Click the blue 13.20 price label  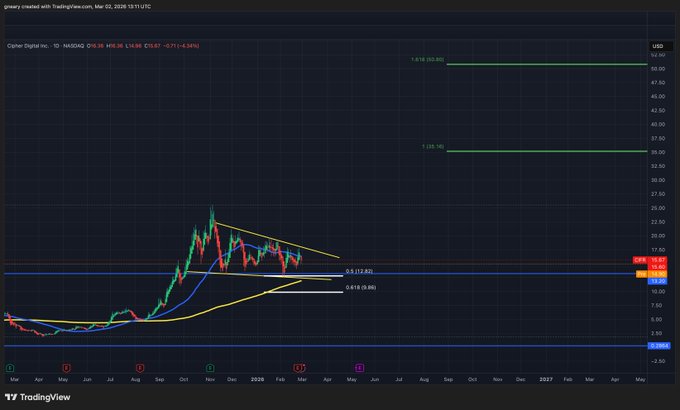pos(657,281)
